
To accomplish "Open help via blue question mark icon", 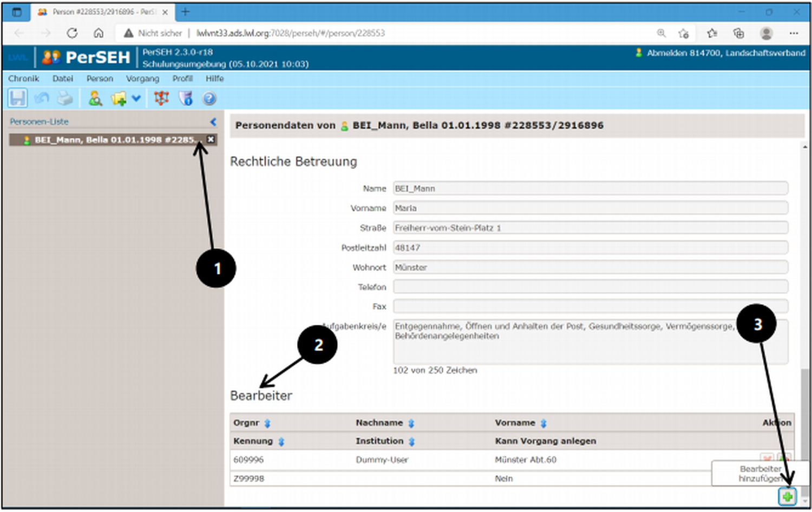I will point(209,99).
